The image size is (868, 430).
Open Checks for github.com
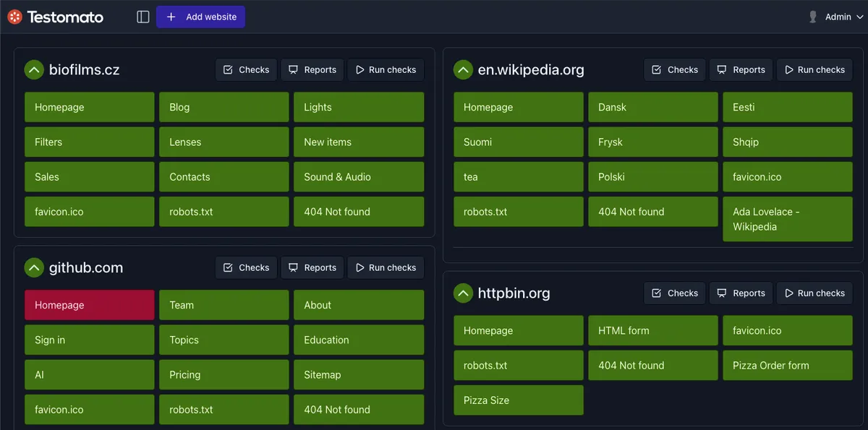point(246,268)
